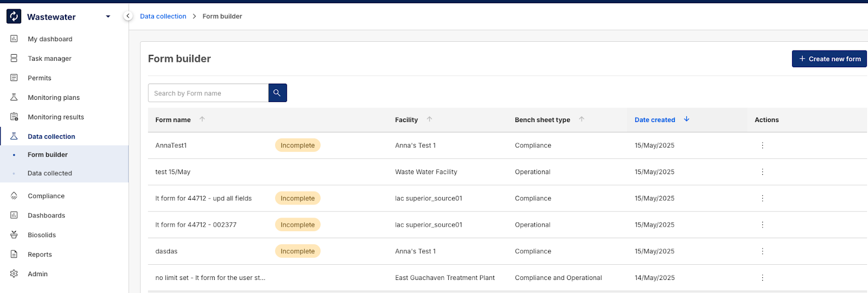Sort table by Form name arrow
Screen dimensions: 868x293
point(202,119)
